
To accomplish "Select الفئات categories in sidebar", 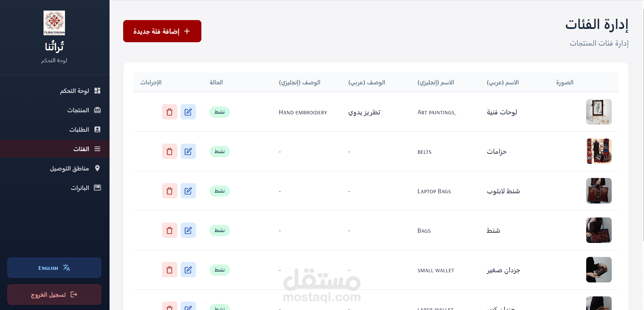I will click(55, 149).
